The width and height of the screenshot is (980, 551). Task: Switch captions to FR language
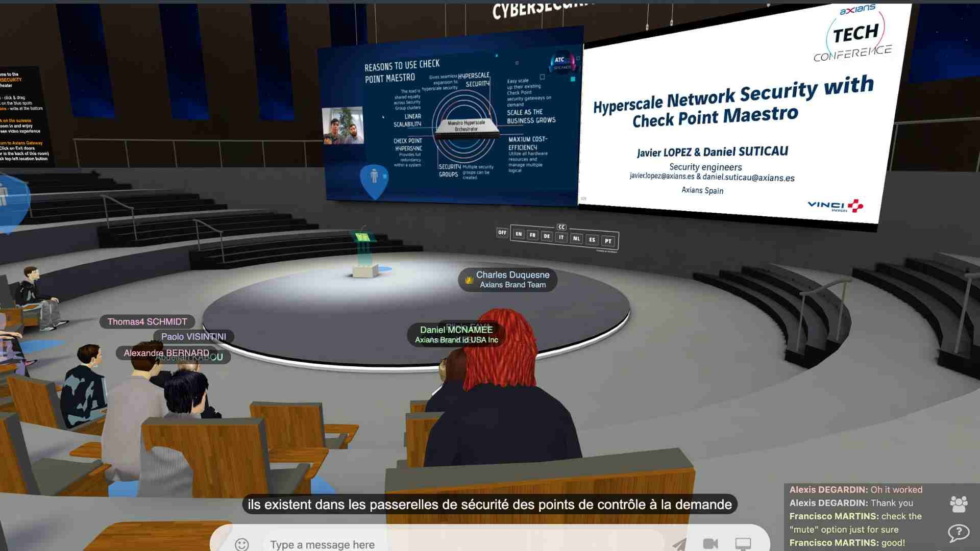pos(532,235)
